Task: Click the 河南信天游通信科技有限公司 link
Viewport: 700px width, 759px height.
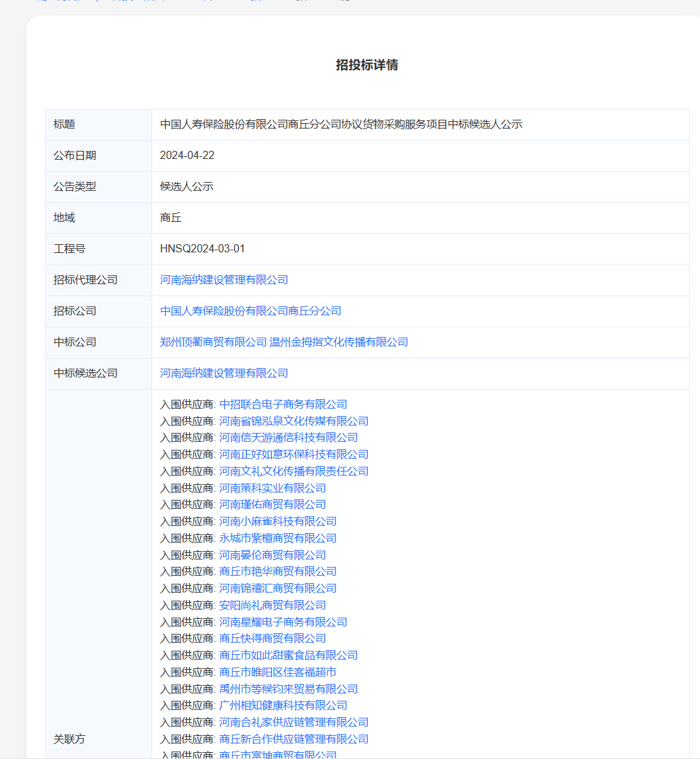Action: pyautogui.click(x=288, y=438)
